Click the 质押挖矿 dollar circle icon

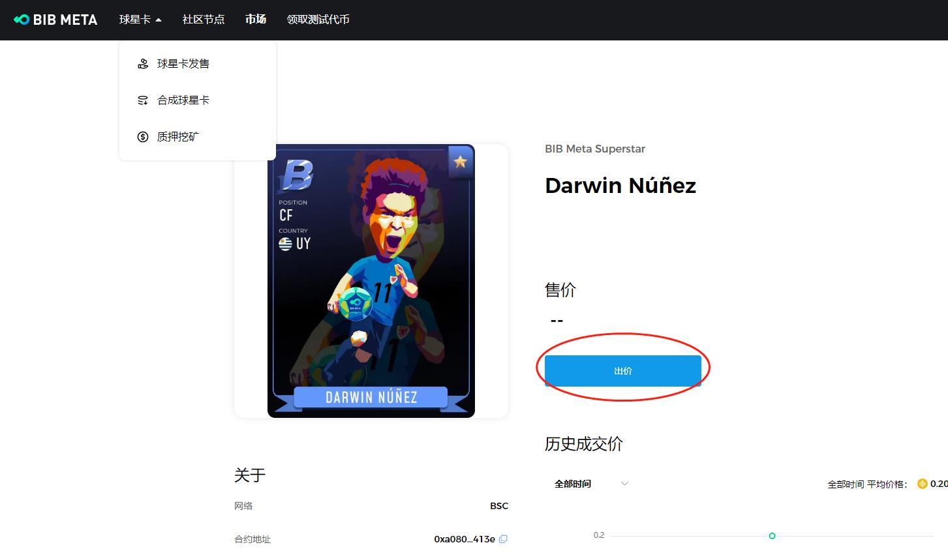[x=143, y=137]
